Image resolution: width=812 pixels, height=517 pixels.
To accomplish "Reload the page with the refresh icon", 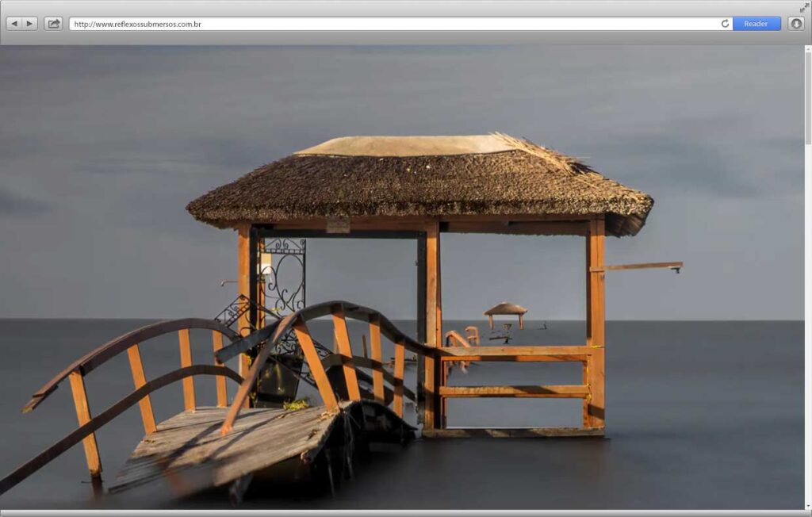I will [x=725, y=24].
